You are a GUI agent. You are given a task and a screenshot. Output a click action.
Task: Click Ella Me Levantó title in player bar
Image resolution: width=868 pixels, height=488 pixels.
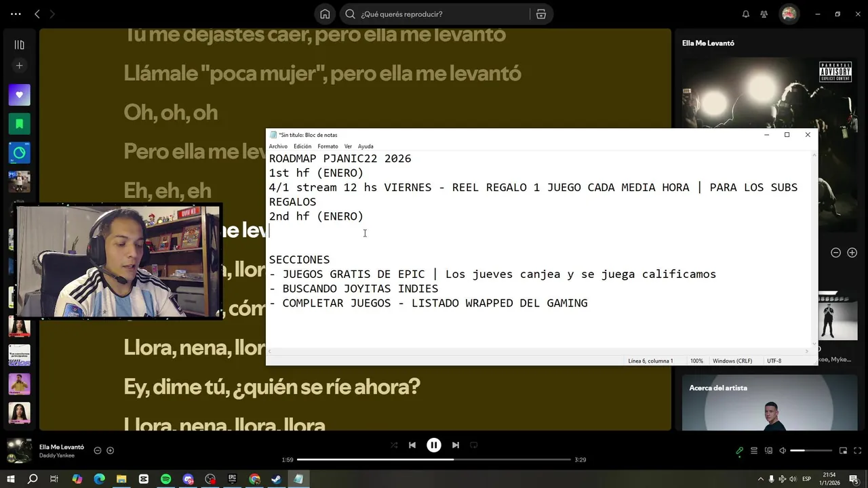point(62,447)
